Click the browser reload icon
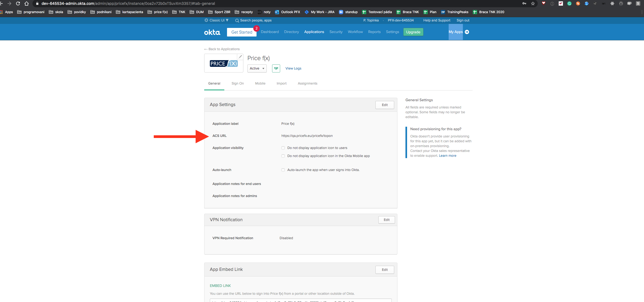This screenshot has height=302, width=644. [x=18, y=3]
